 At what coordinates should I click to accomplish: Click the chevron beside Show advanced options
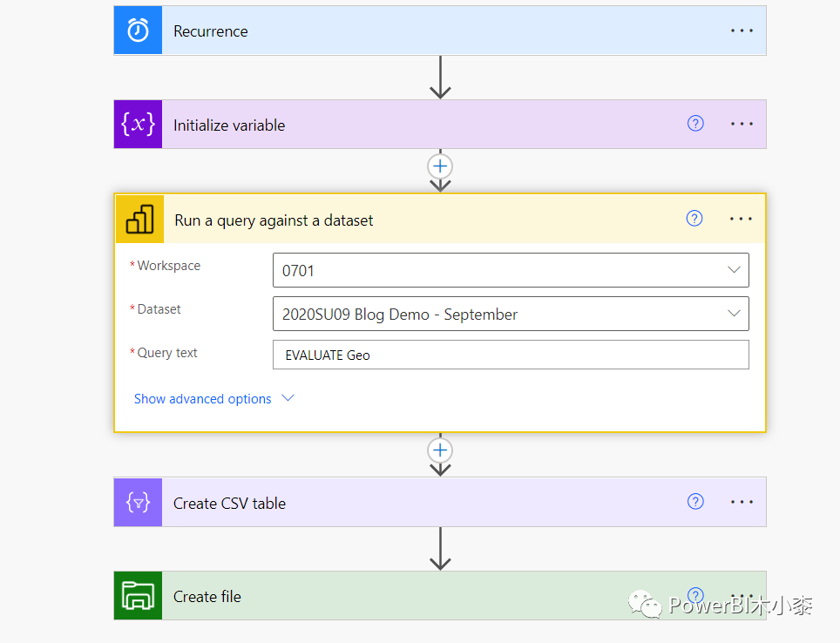(288, 398)
